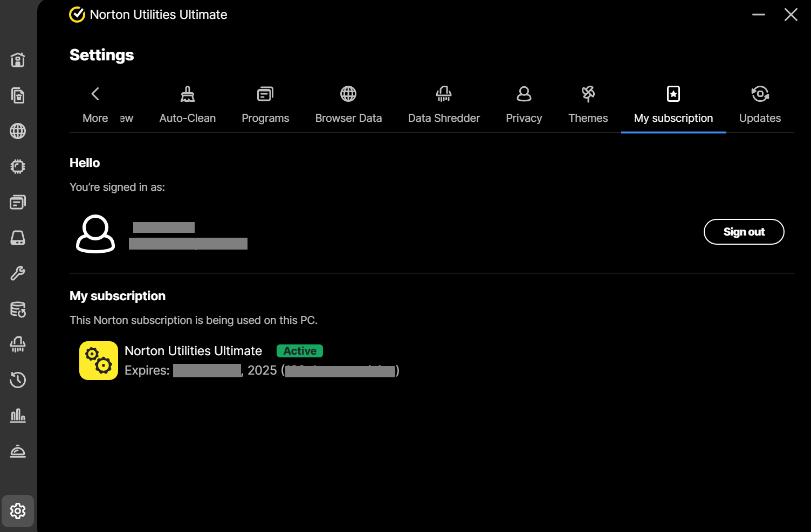Click the 'Expires:' subscription line
Viewport: 811px width, 532px height.
pyautogui.click(x=262, y=370)
